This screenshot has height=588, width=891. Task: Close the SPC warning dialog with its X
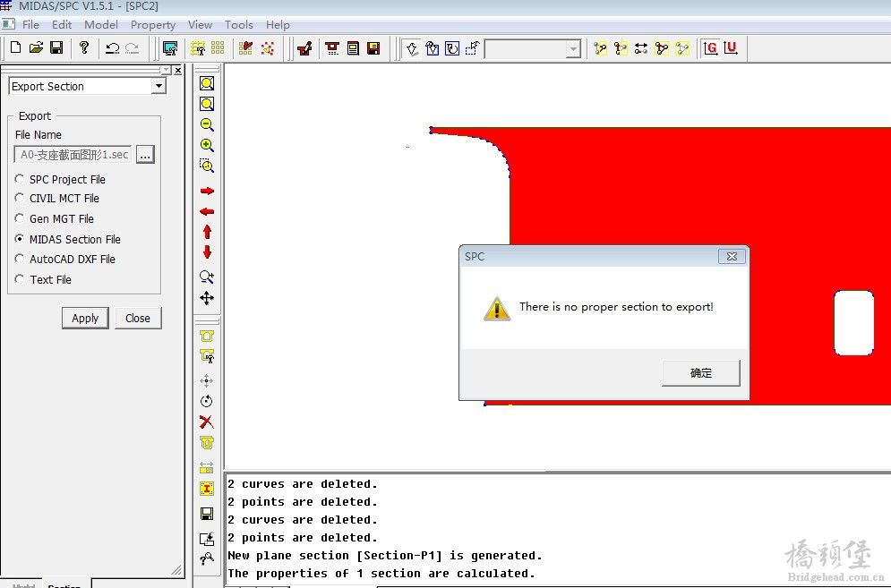[732, 256]
